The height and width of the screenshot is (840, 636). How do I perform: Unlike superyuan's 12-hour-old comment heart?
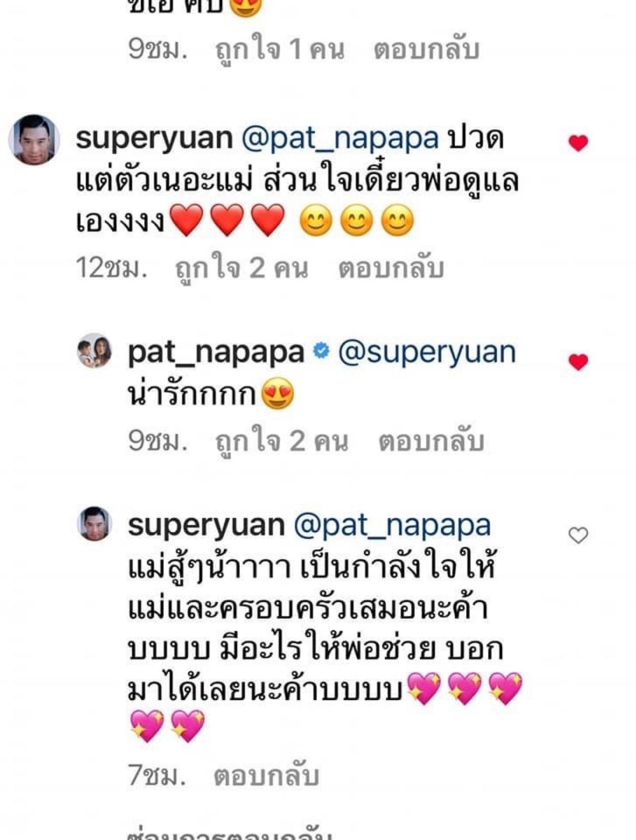578,143
